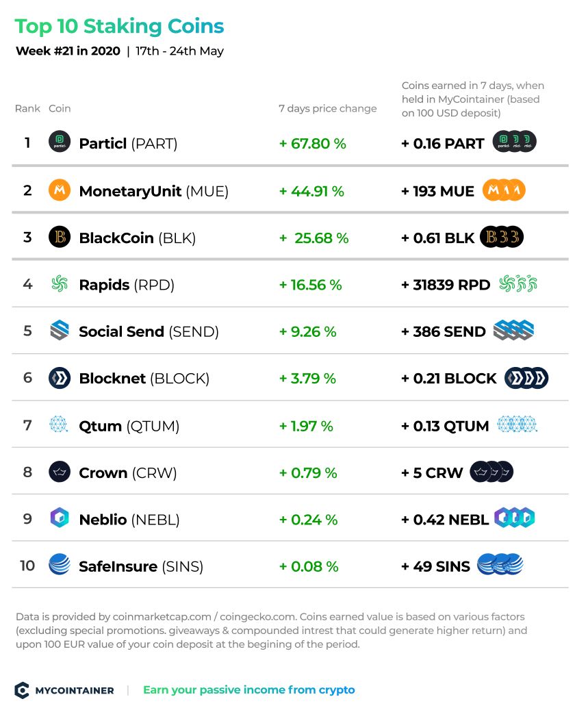This screenshot has width=588, height=723.
Task: Click the 7 days price change header
Action: click(x=328, y=109)
